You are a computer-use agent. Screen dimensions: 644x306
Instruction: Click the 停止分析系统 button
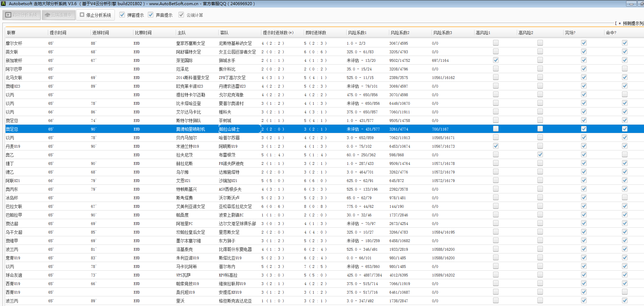(95, 15)
